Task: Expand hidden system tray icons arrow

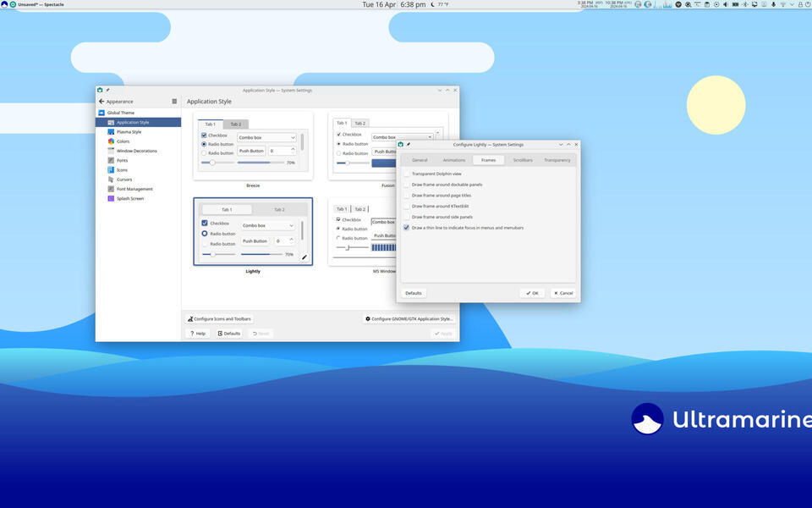Action: pyautogui.click(x=792, y=4)
